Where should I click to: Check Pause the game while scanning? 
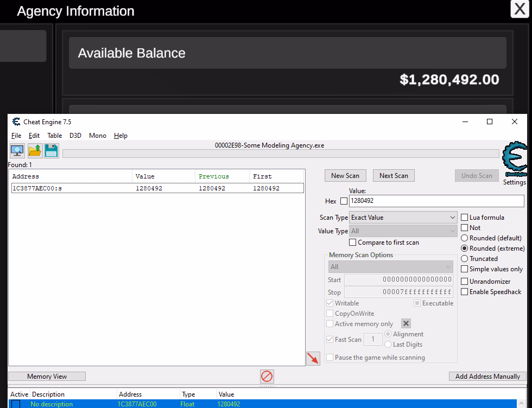[x=330, y=358]
